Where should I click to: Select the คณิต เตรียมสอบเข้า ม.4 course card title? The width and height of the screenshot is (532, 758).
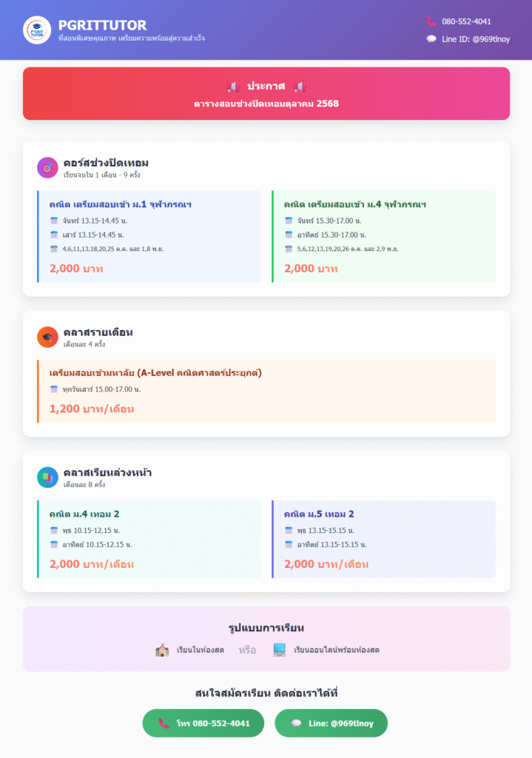(355, 204)
